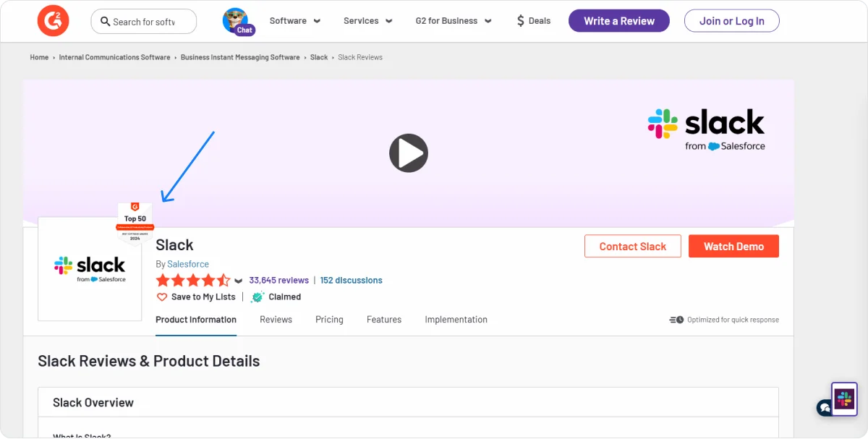The height and width of the screenshot is (439, 868).
Task: Click the Top 50 award badge
Action: pyautogui.click(x=135, y=223)
